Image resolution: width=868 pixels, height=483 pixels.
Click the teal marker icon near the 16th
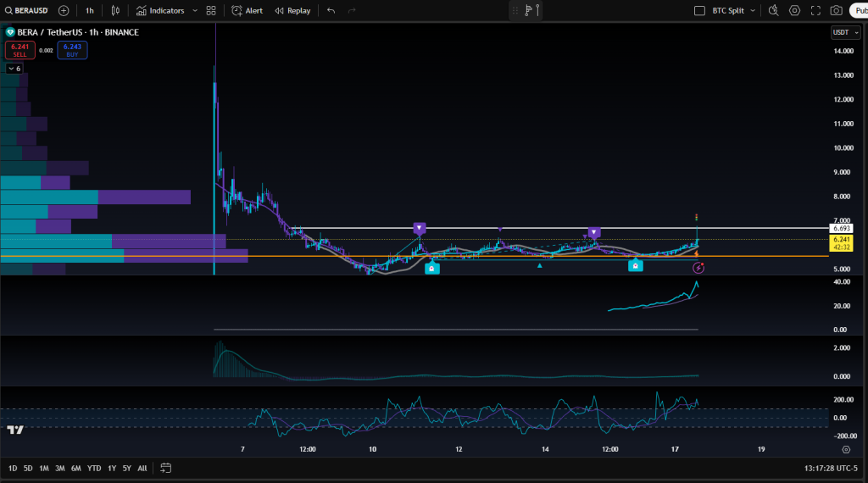point(636,265)
